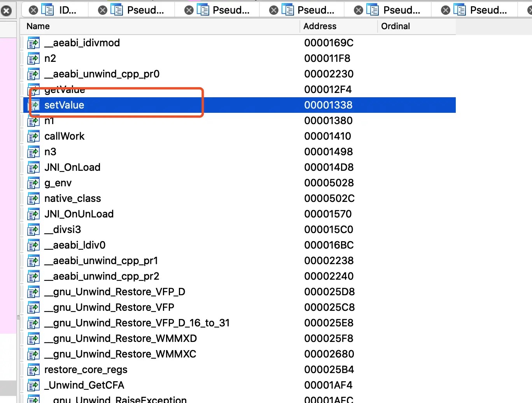532x403 pixels.
Task: Close the leftmost Pseud... tab
Action: tap(103, 10)
